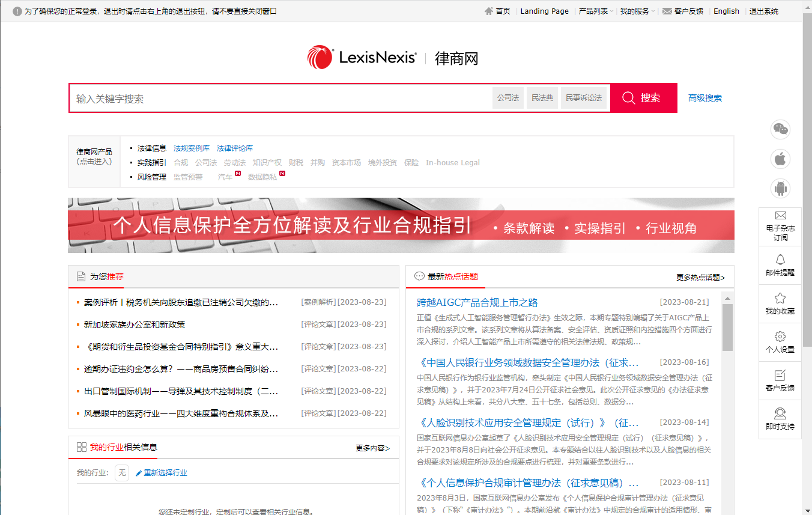Viewport: 812px width, 515px height.
Task: Go to 首页 in top navigation
Action: 497,11
